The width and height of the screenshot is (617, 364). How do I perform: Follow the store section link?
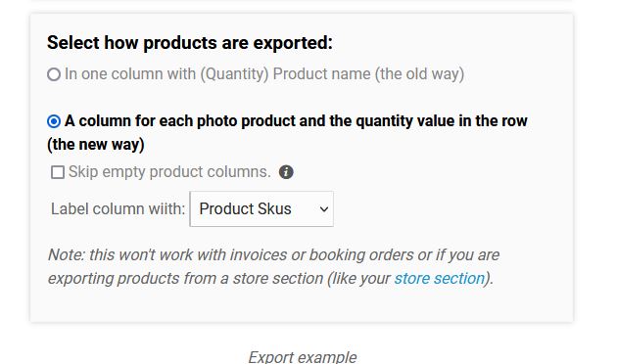(439, 278)
